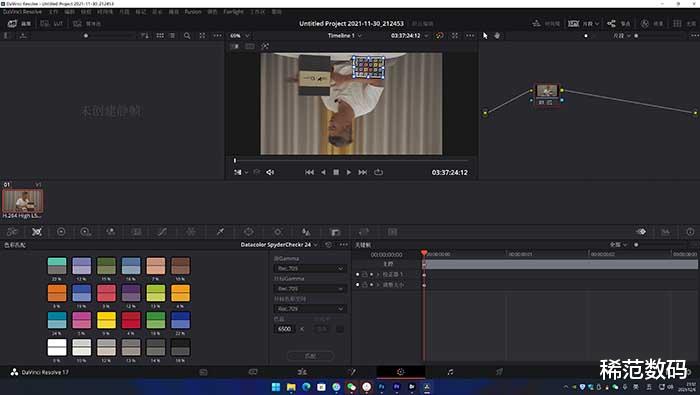The height and width of the screenshot is (395, 700).
Task: Open the Blur palette
Action: click(x=306, y=232)
